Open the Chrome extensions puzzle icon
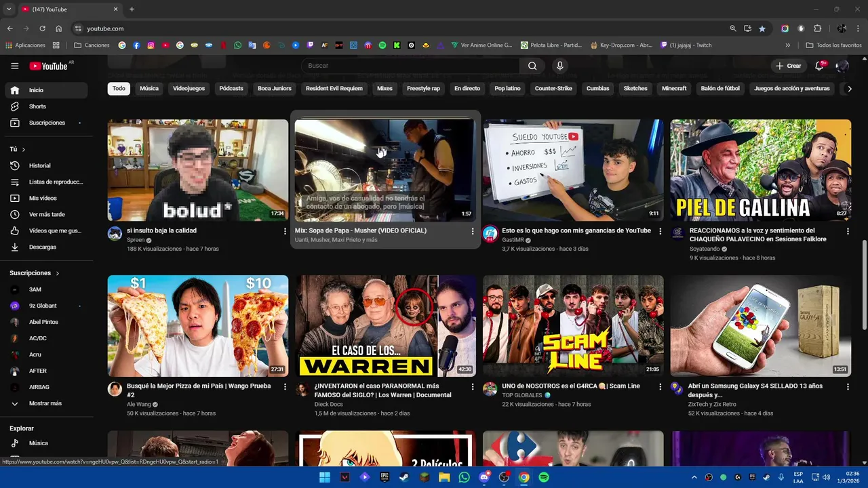This screenshot has height=488, width=868. [x=817, y=28]
